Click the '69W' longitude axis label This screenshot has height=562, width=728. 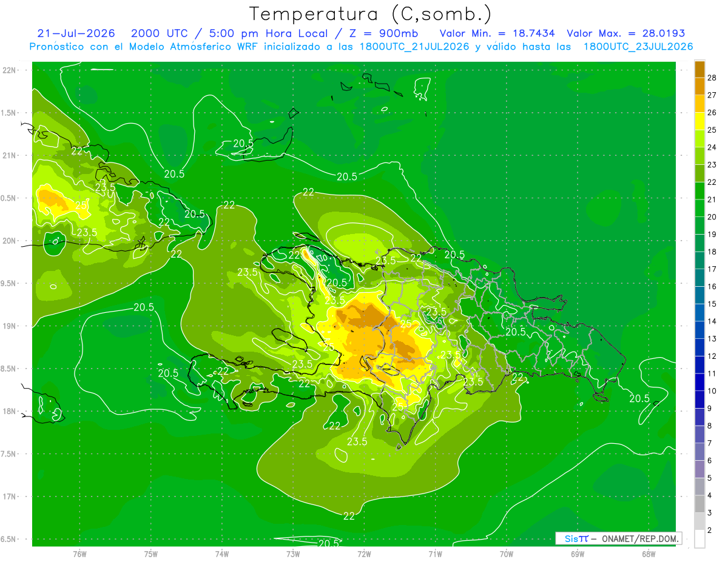578,554
